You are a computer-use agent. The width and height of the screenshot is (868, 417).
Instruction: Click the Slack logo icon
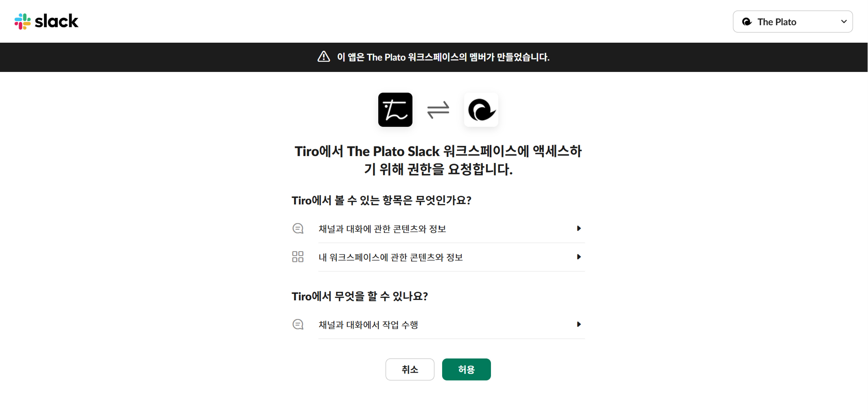coord(23,22)
